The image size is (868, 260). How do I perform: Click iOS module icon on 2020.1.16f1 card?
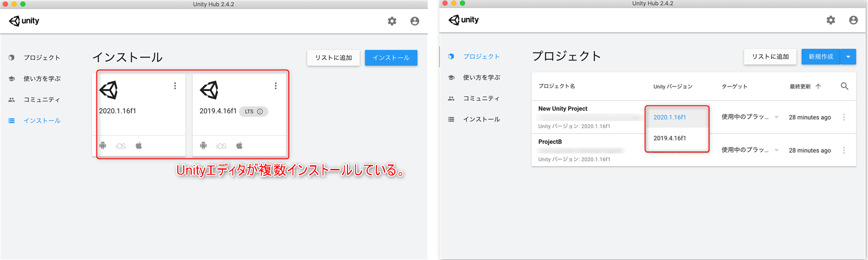click(x=121, y=146)
